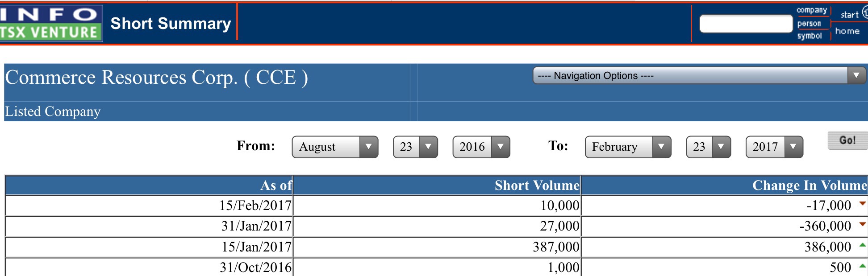Click the Listed Company label
868x276 pixels.
tap(53, 111)
